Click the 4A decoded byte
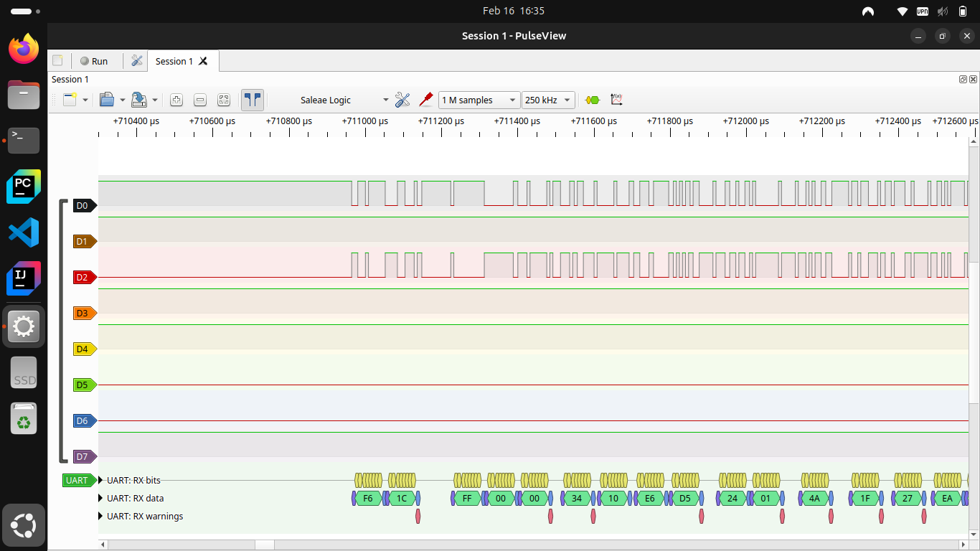 click(814, 498)
